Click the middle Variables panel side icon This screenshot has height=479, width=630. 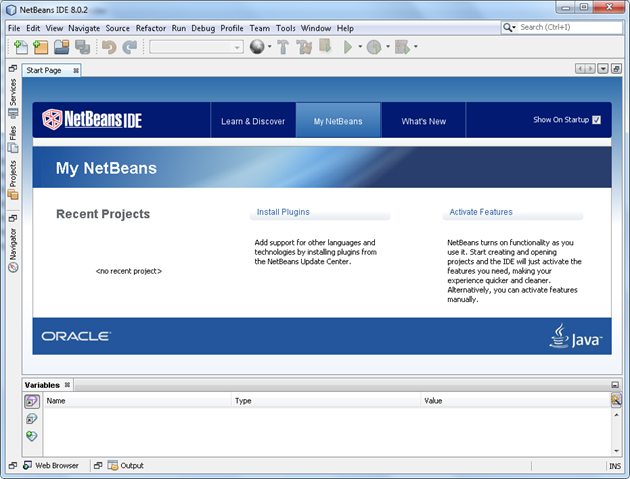[x=32, y=419]
